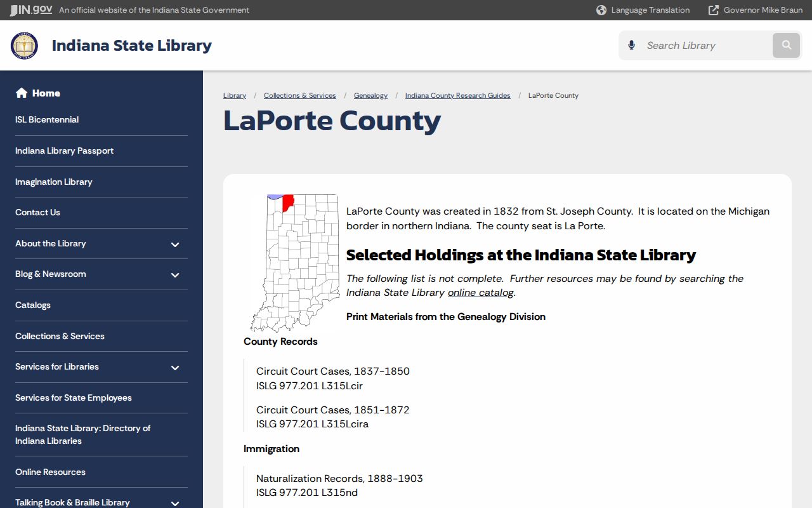
Task: Open Indiana Library Passport sidebar item
Action: 64,151
